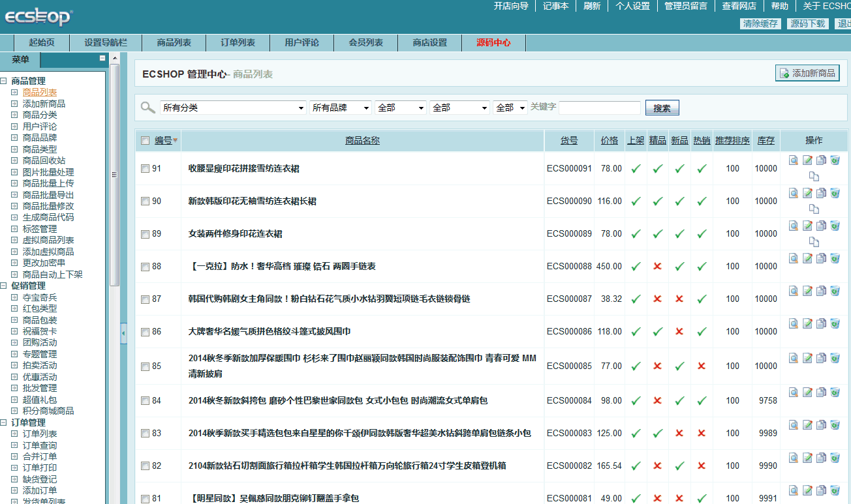Delete product 88 via its recycle bin icon

(x=836, y=258)
